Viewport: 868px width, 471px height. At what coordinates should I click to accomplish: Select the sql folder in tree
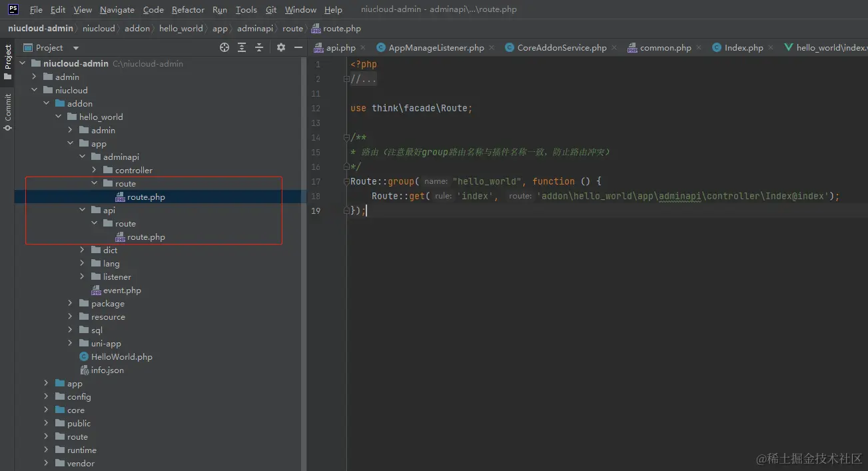pyautogui.click(x=91, y=330)
